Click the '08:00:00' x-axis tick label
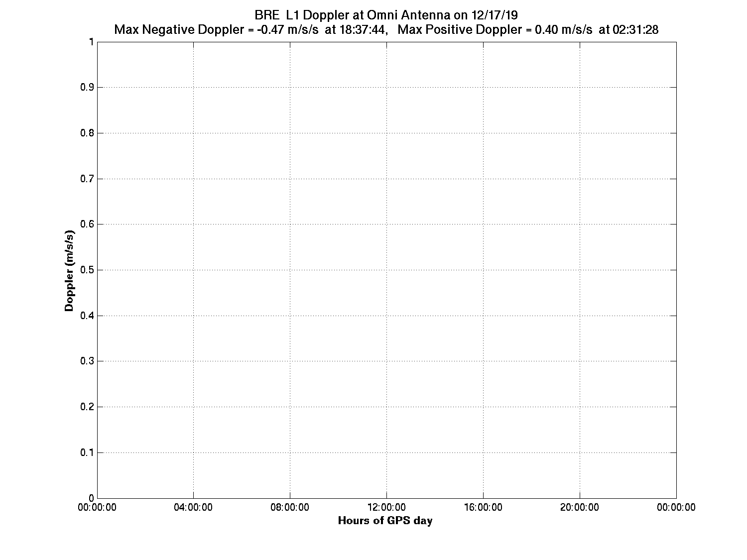The height and width of the screenshot is (560, 747). click(x=290, y=507)
